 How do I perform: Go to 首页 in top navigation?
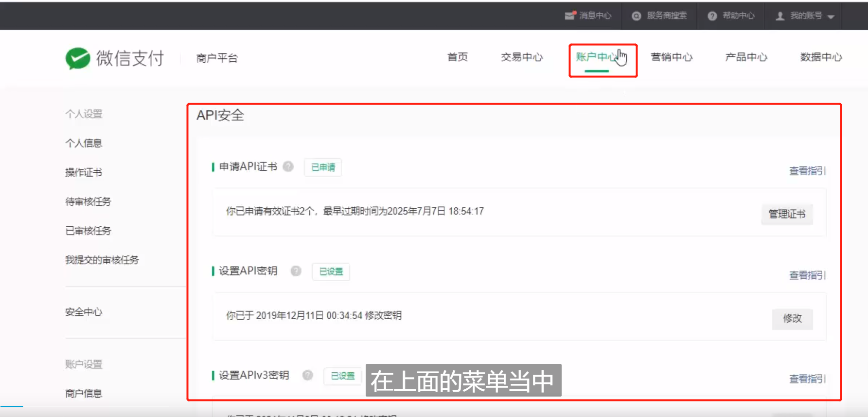coord(458,57)
